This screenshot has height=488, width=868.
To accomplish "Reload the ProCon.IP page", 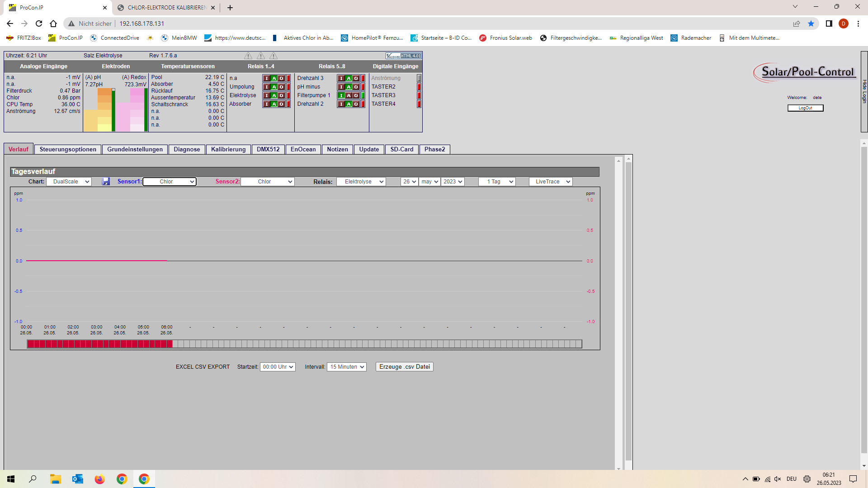I will [x=39, y=23].
